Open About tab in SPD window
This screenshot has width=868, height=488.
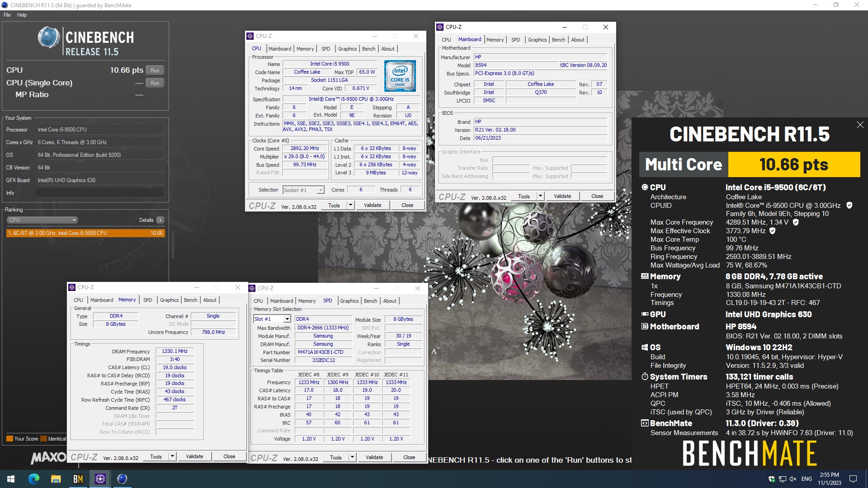pyautogui.click(x=390, y=301)
